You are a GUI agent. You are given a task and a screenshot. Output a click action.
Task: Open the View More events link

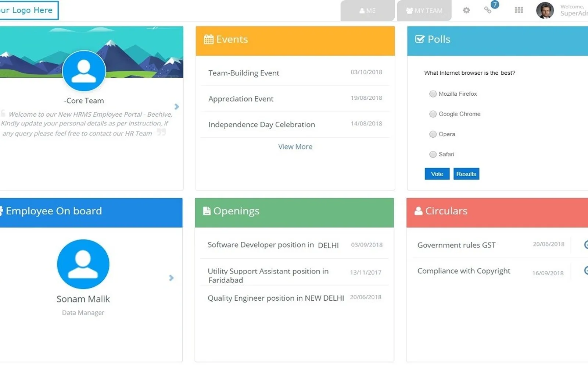(x=295, y=146)
